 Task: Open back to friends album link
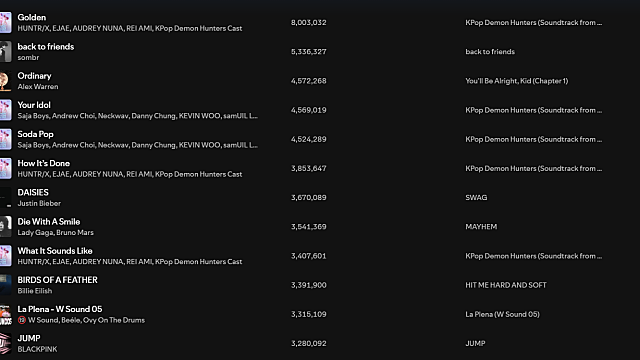point(490,52)
